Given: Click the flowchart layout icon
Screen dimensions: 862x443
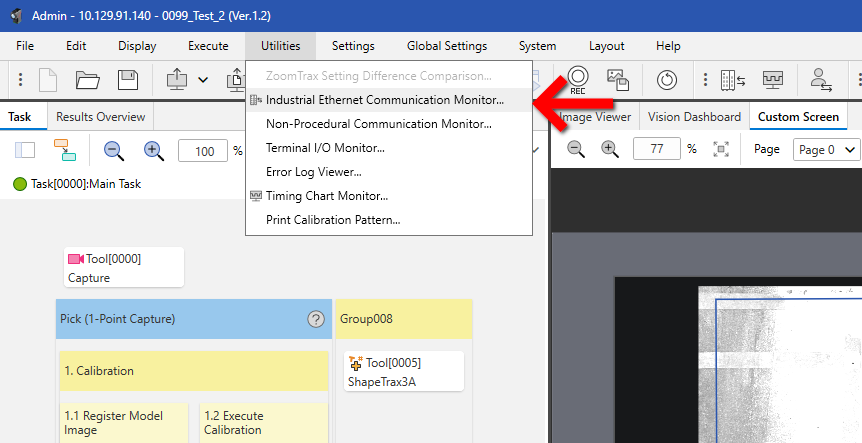Looking at the screenshot, I should [x=65, y=150].
